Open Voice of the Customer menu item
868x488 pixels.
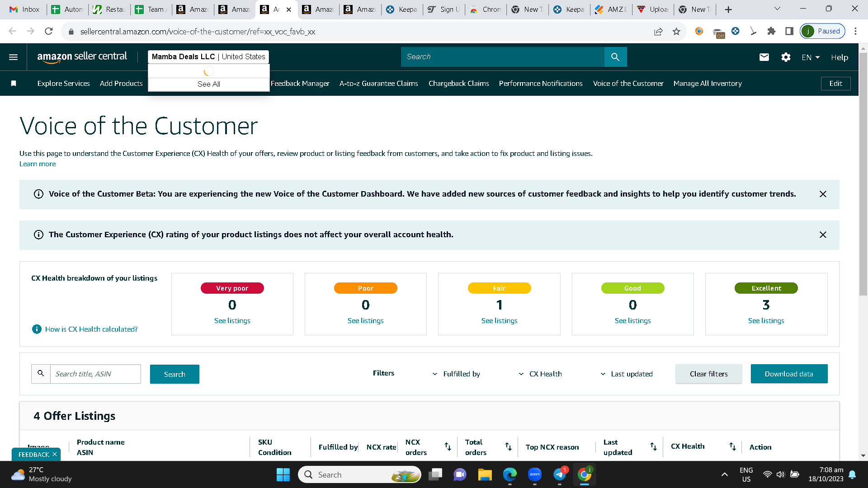click(628, 84)
